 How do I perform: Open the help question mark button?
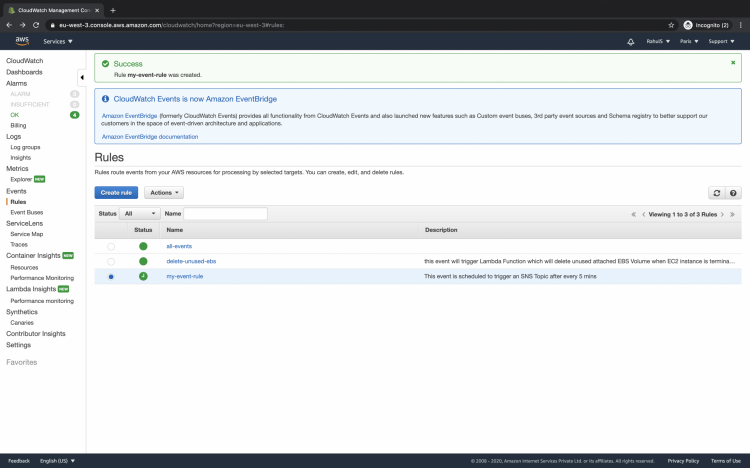(733, 193)
